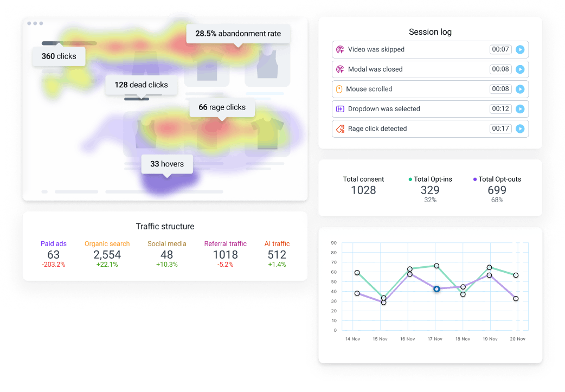Click the 00:17 timestamp in session log
The height and width of the screenshot is (392, 565).
tap(500, 129)
